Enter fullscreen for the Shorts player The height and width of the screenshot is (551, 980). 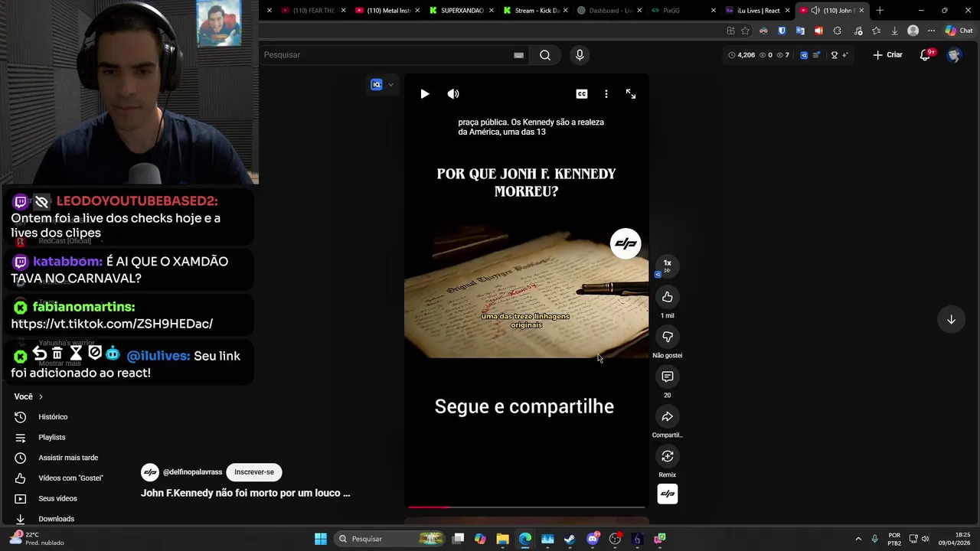point(631,94)
